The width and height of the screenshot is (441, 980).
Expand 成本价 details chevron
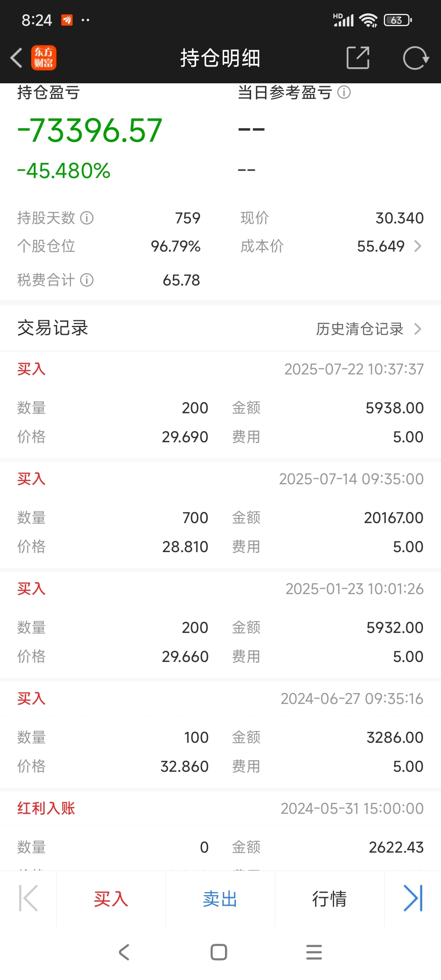417,246
